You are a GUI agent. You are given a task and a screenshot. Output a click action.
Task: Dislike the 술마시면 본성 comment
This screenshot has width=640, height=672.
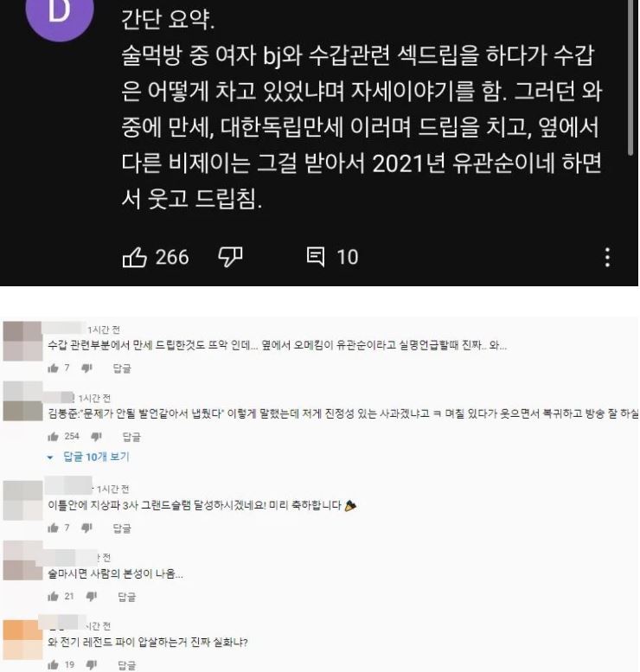tap(92, 597)
